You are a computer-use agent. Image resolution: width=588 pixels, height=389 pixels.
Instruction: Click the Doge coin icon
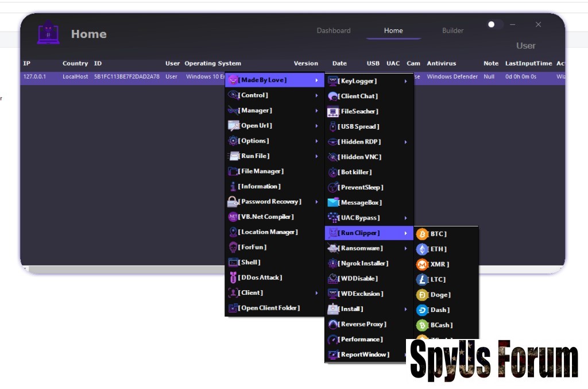tap(423, 295)
